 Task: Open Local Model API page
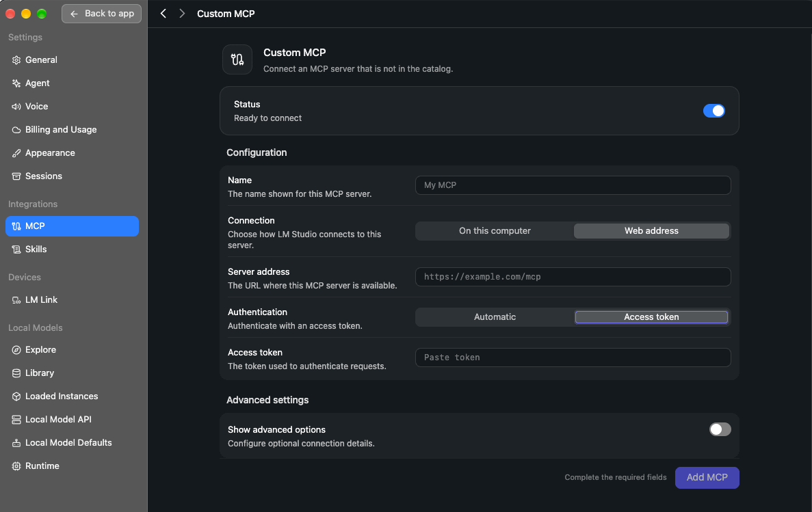pos(72,420)
